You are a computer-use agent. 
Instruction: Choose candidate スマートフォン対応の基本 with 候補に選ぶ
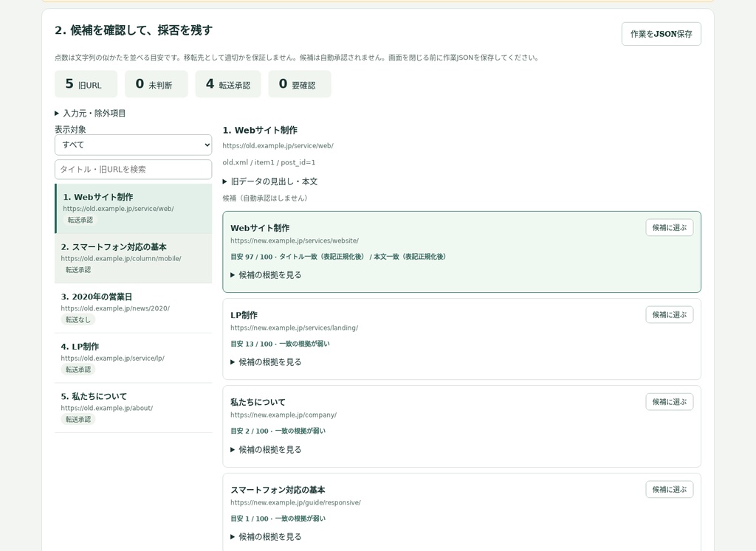coord(669,489)
